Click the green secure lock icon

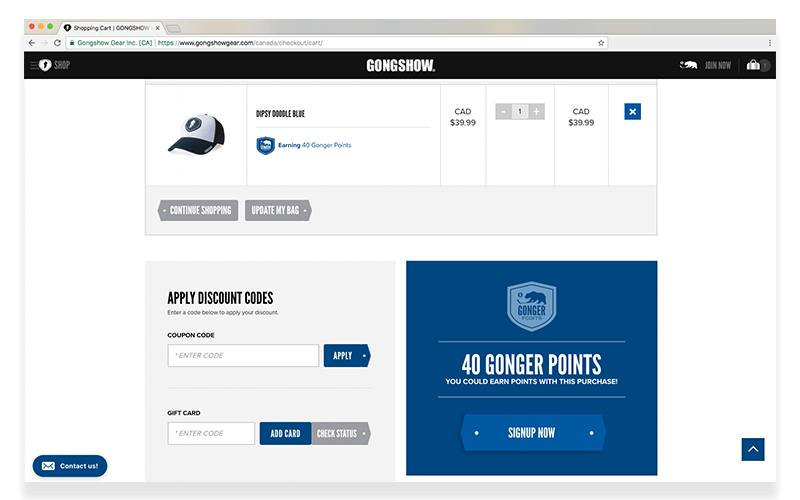pyautogui.click(x=72, y=43)
